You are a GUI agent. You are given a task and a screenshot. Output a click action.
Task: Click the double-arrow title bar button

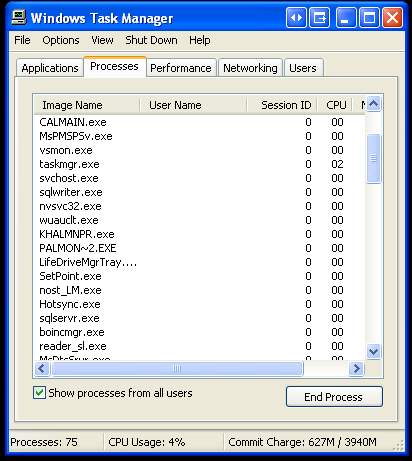click(296, 17)
